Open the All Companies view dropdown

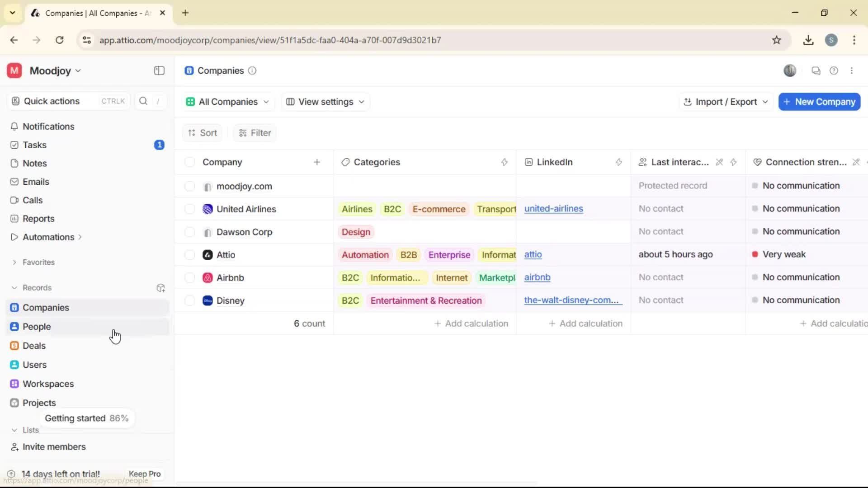tap(227, 102)
